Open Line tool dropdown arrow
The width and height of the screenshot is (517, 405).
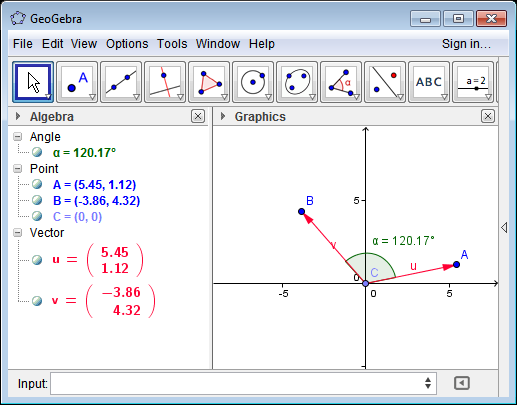[x=136, y=97]
